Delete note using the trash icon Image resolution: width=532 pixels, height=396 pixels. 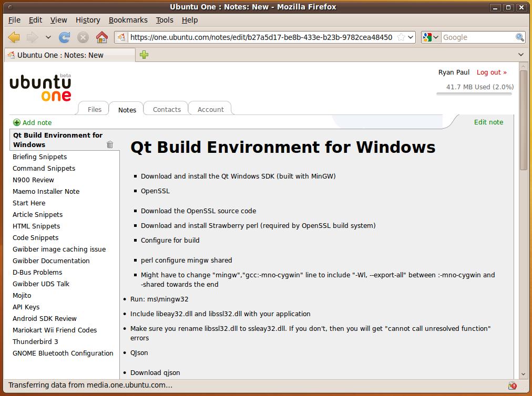click(110, 145)
